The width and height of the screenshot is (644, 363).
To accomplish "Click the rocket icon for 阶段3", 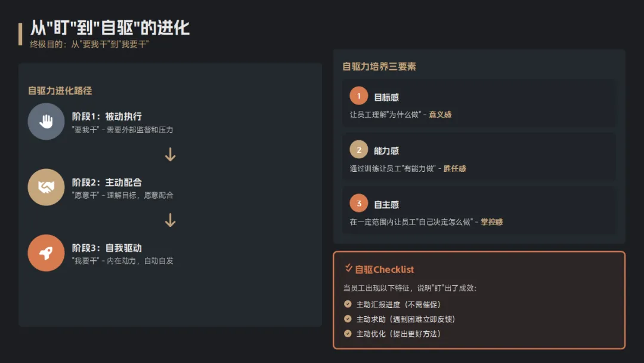I will tap(46, 253).
